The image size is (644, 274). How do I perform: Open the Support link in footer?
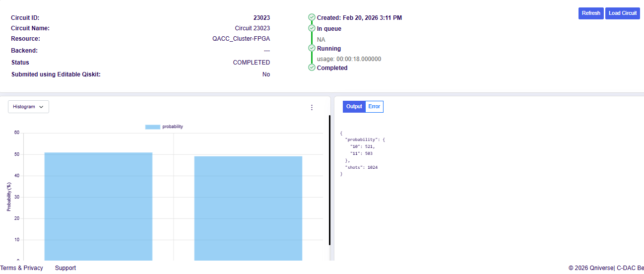tap(65, 268)
